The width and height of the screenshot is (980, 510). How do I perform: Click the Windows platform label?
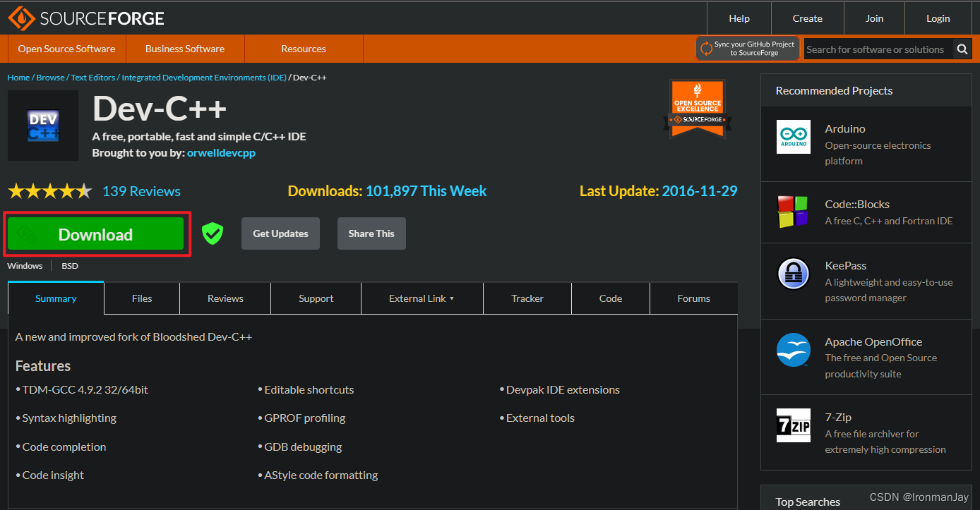[25, 266]
